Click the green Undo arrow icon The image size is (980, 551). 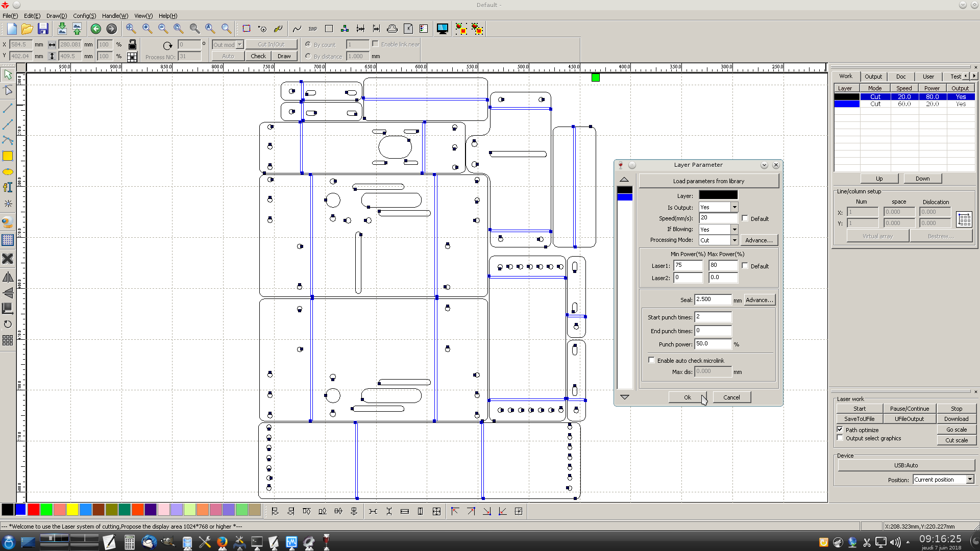coord(95,29)
